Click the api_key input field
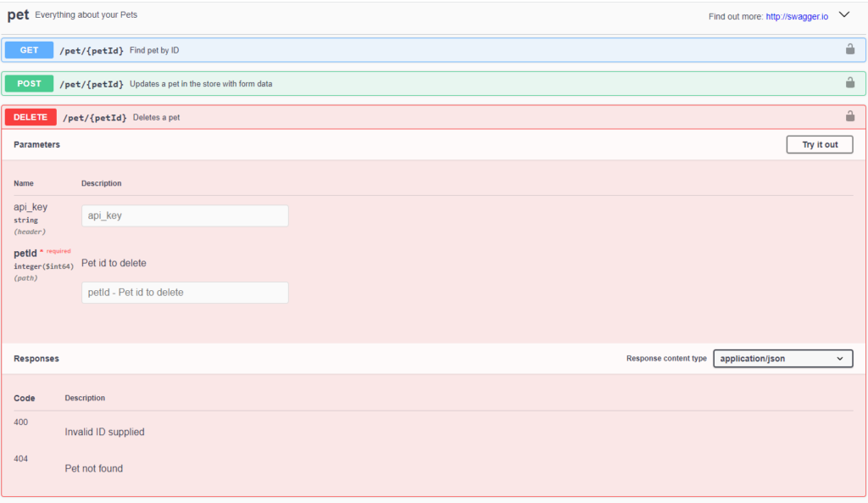 click(185, 215)
